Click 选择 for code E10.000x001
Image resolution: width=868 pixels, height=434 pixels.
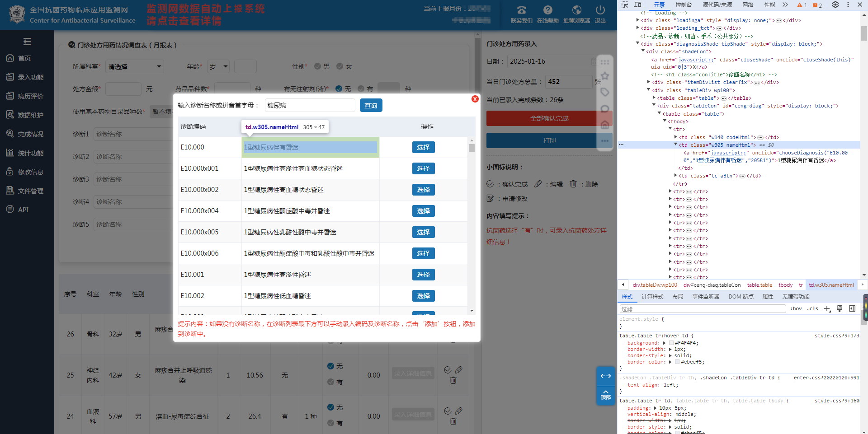[x=423, y=168]
